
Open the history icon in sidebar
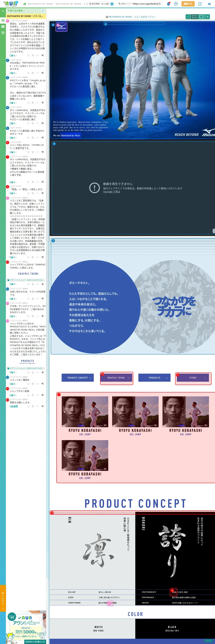pyautogui.click(x=3, y=33)
